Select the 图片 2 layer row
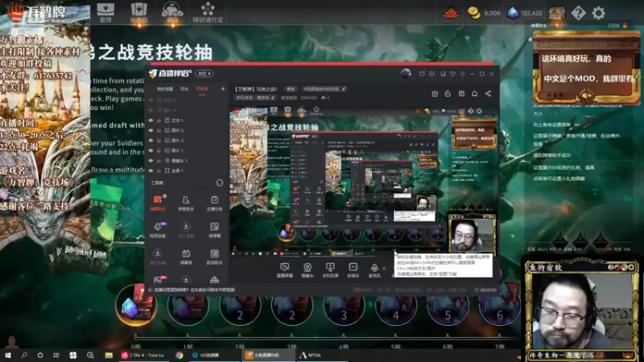 pos(187,130)
